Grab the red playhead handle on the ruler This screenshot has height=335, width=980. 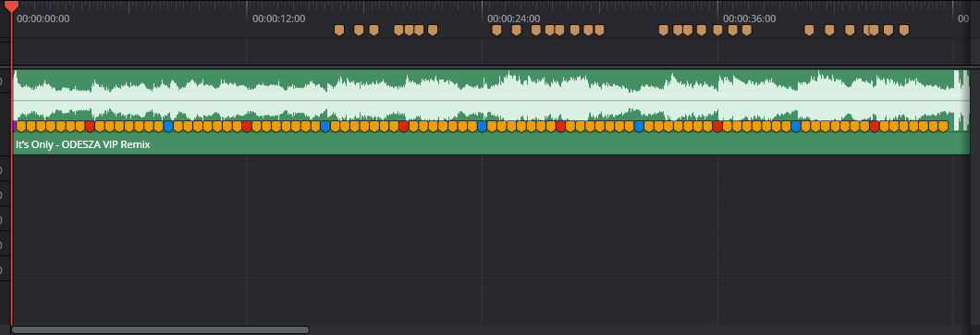click(11, 6)
